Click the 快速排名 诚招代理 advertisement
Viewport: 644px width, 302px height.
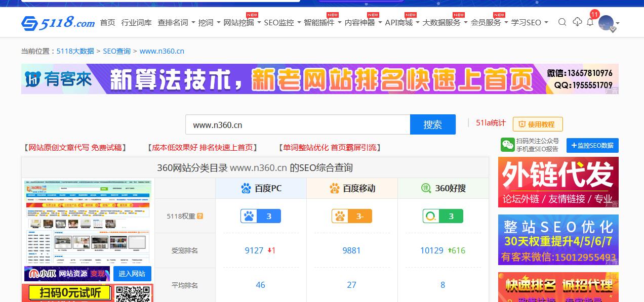558,287
